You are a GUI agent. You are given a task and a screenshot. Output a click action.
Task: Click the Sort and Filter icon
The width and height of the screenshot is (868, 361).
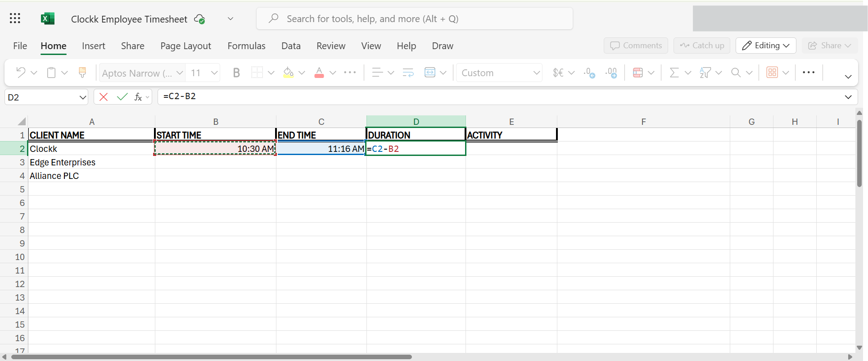pos(705,73)
